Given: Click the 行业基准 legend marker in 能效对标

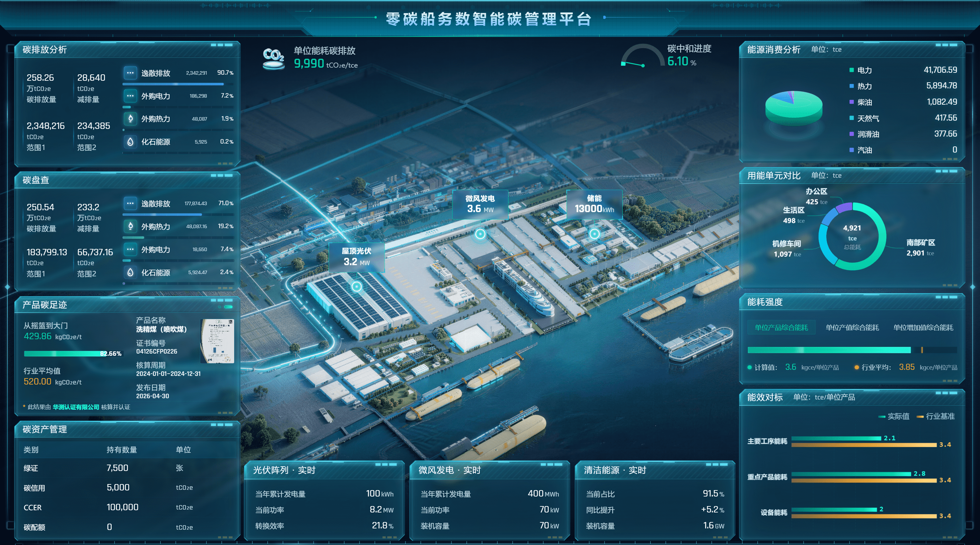Looking at the screenshot, I should tap(920, 417).
